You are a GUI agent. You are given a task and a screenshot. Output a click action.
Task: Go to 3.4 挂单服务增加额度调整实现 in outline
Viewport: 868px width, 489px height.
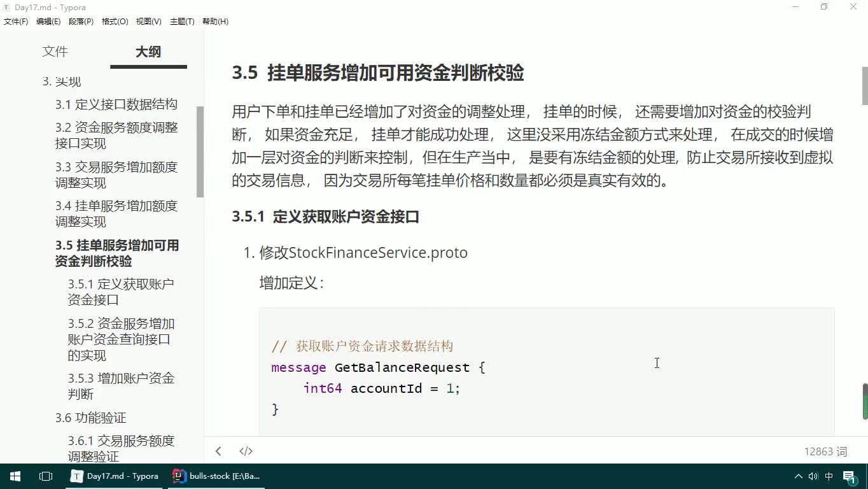tap(116, 214)
